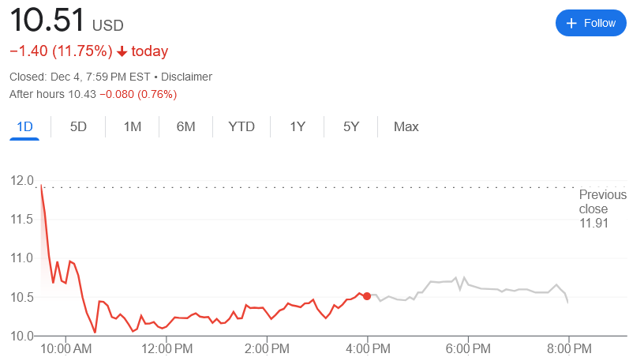Viewport: 644px width, 361px height.
Task: Click the 12:00 PM axis label
Action: [x=167, y=348]
